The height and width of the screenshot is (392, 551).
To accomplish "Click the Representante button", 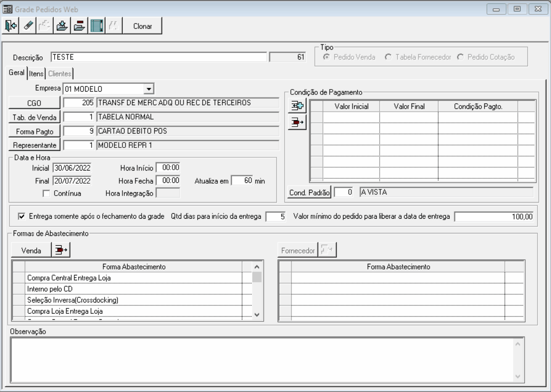I will 35,145.
